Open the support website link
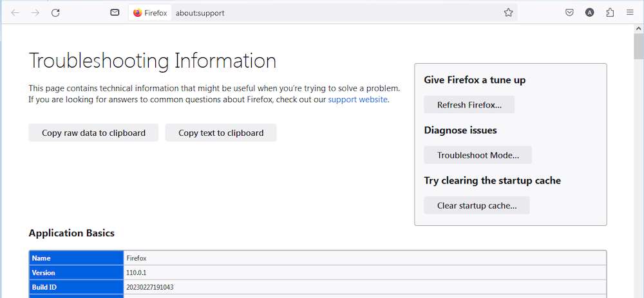644x298 pixels. (357, 99)
